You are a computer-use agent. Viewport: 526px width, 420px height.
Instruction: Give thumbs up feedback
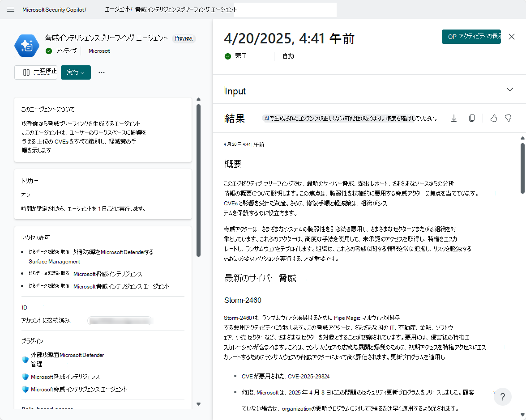[x=493, y=118]
